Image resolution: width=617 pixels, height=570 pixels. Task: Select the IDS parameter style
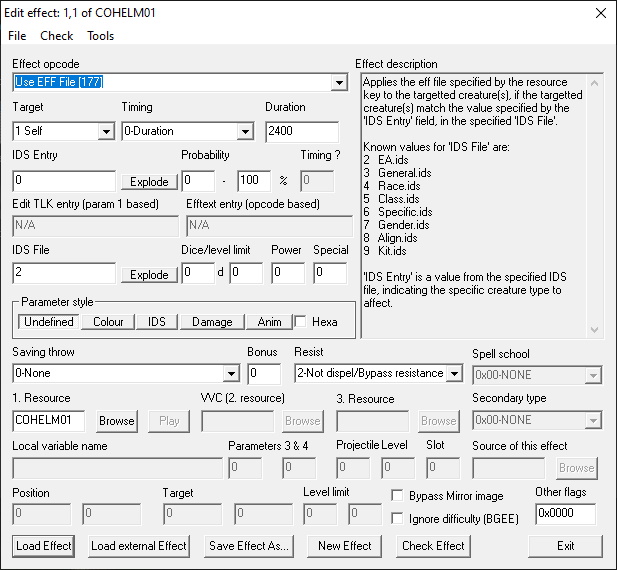click(157, 322)
